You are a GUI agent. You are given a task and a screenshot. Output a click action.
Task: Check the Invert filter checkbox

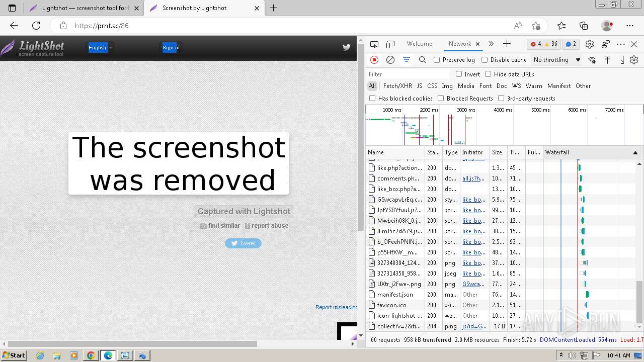coord(459,74)
